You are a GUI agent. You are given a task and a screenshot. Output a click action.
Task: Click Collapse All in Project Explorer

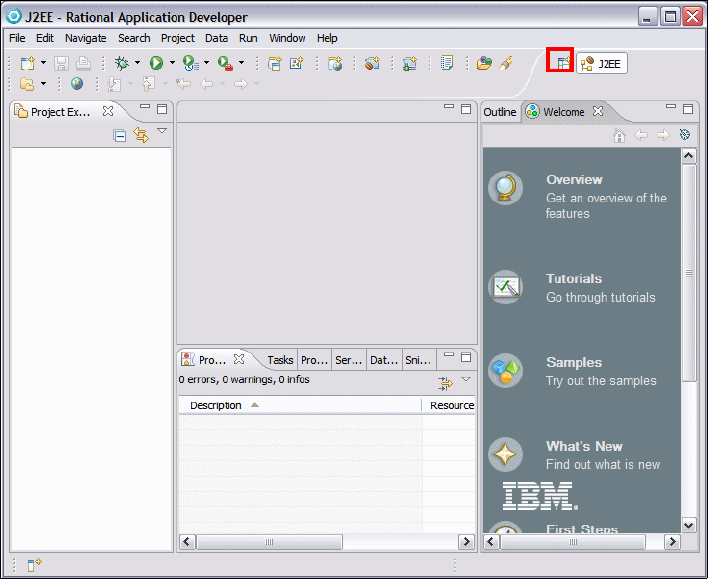(x=120, y=135)
